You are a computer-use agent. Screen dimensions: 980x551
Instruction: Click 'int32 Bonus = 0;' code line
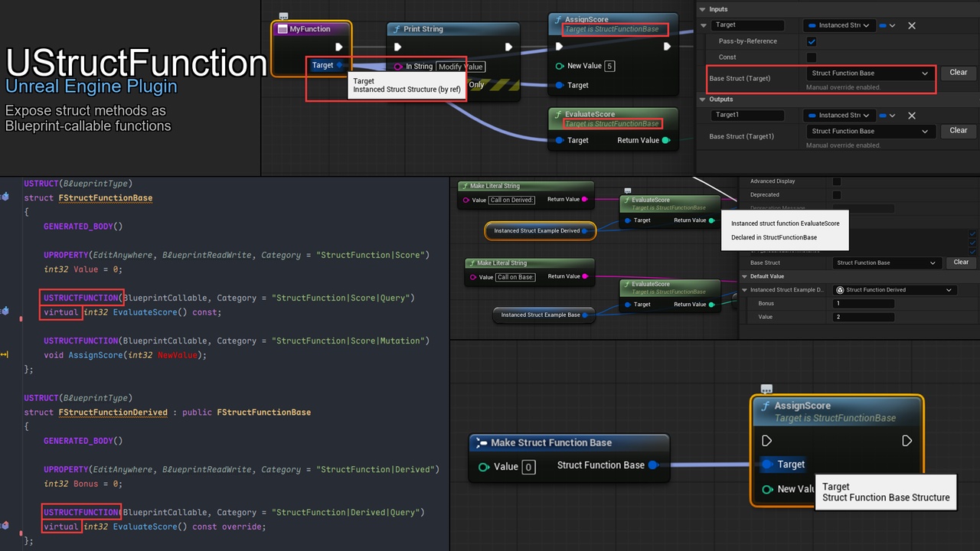[83, 484]
